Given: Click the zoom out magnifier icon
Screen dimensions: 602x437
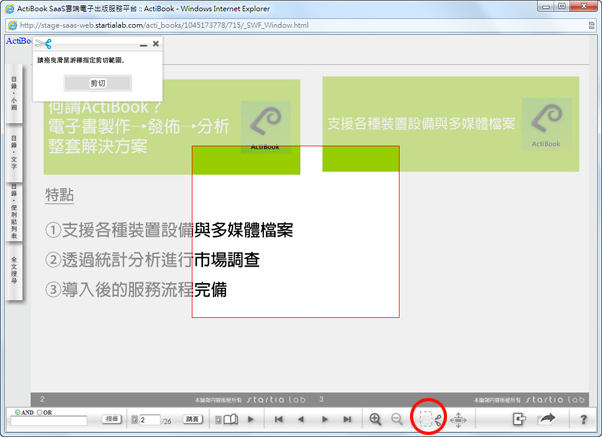Looking at the screenshot, I should point(397,419).
